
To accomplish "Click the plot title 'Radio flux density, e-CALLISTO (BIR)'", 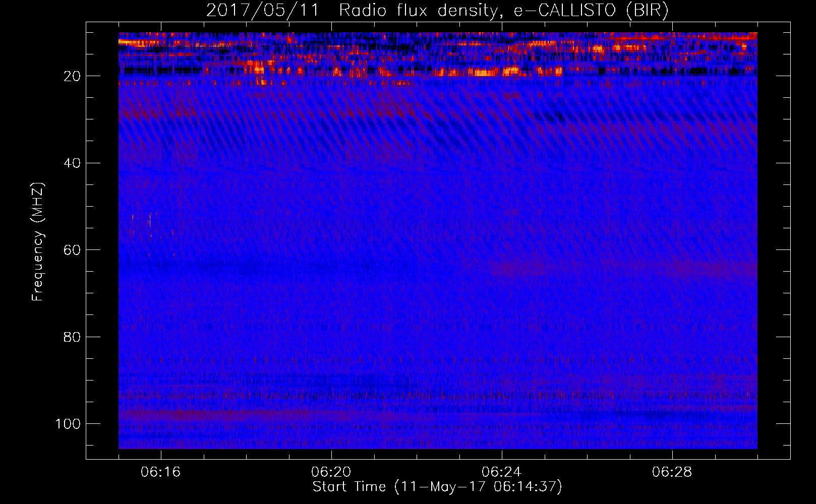I will click(504, 11).
